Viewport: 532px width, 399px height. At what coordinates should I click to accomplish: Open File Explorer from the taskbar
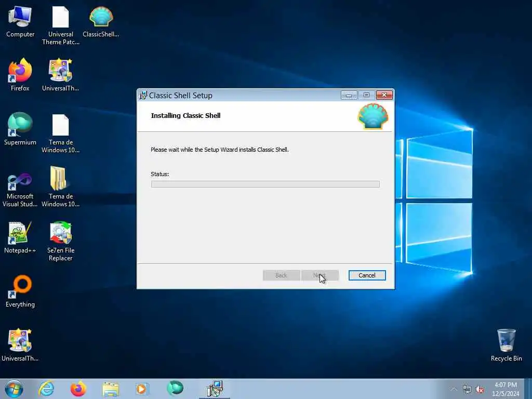[111, 389]
